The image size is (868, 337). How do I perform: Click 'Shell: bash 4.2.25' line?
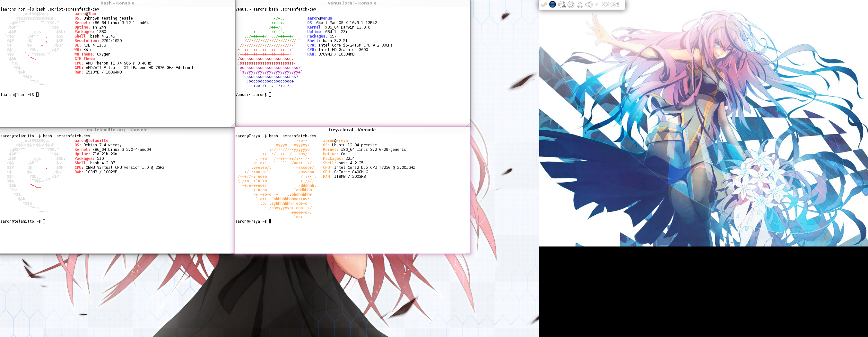tap(343, 163)
